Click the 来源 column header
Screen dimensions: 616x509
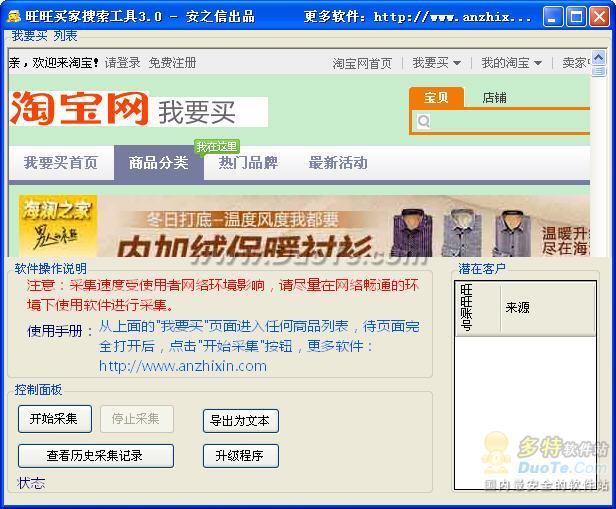tap(548, 308)
